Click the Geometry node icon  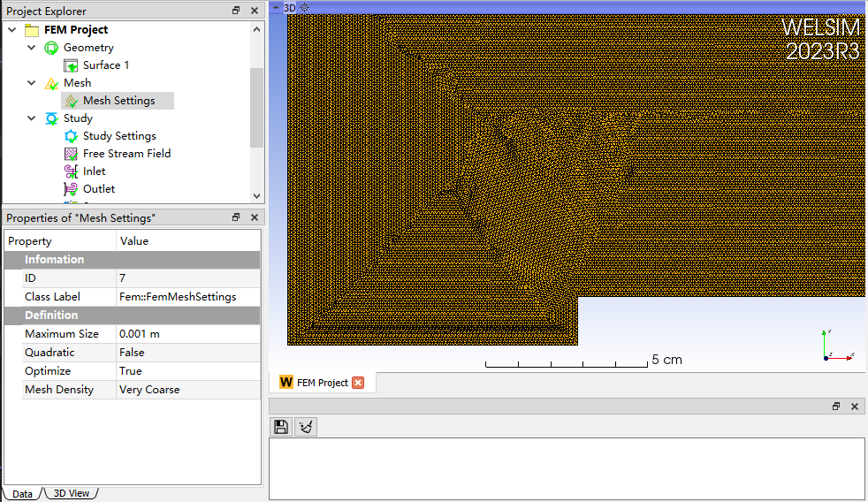point(51,48)
